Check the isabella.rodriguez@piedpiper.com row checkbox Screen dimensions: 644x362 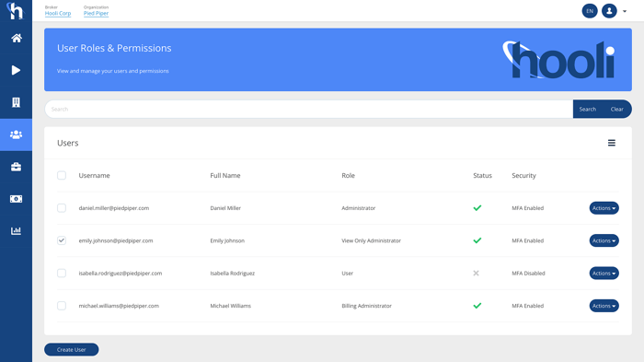pos(62,274)
